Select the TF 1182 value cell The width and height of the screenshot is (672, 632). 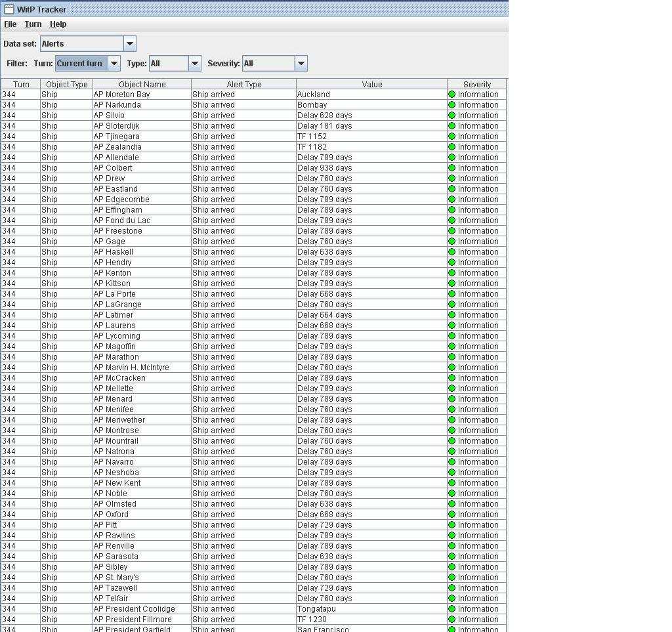point(371,147)
